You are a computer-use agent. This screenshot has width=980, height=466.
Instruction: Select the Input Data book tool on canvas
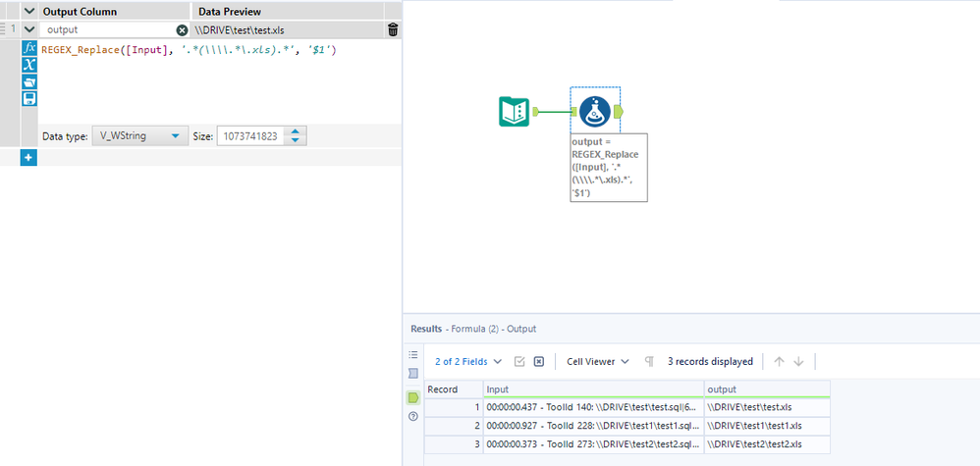514,112
